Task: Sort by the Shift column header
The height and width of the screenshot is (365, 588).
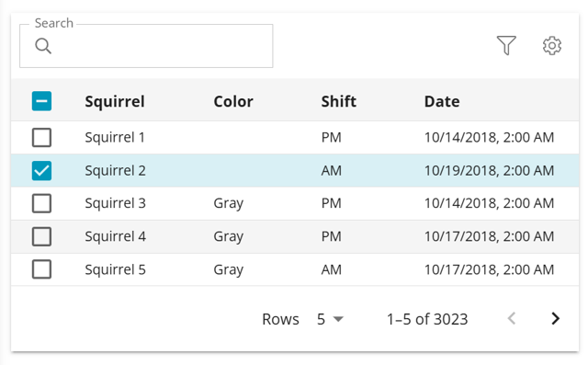Action: point(339,101)
